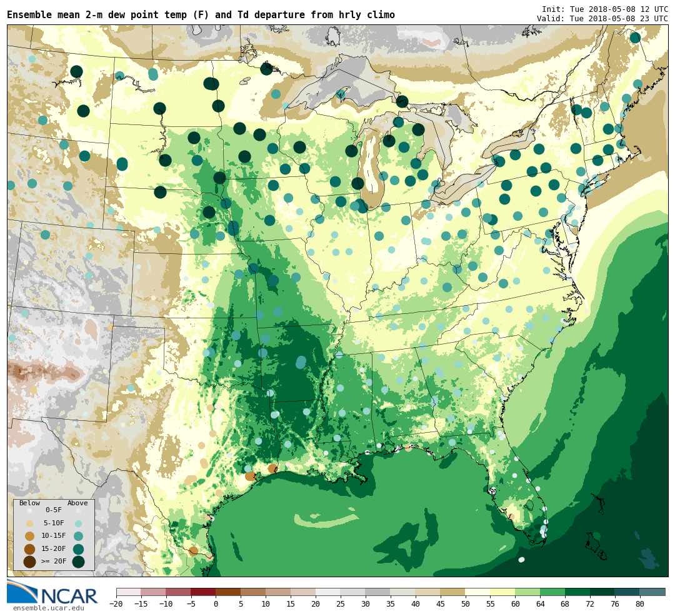Click the colorbar segment between -15 and -10
The height and width of the screenshot is (616, 675).
(x=154, y=592)
